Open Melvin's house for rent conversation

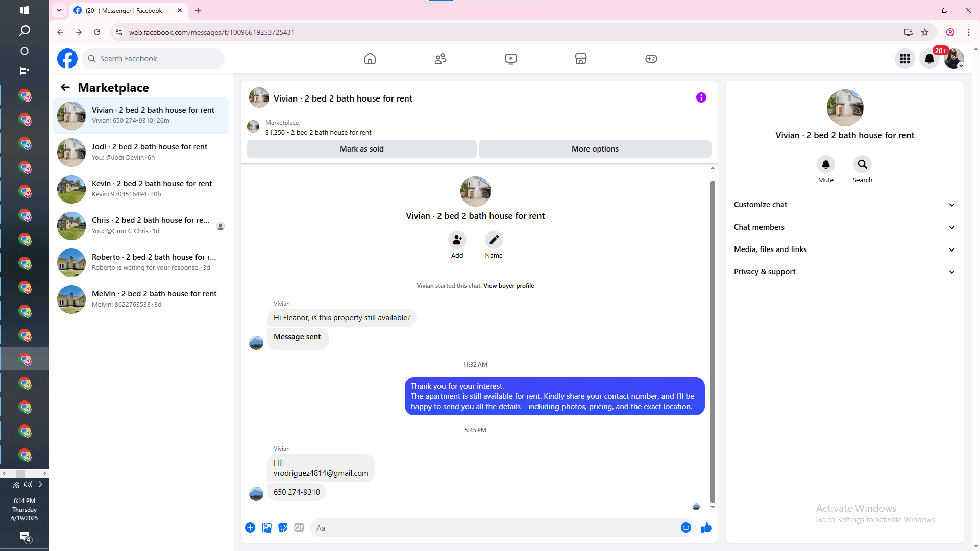141,299
